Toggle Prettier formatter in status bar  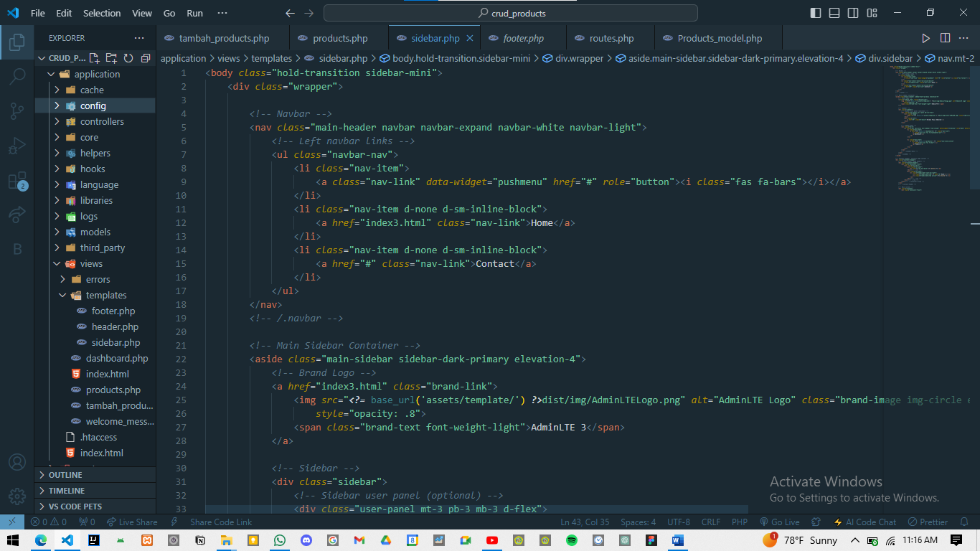tap(928, 522)
